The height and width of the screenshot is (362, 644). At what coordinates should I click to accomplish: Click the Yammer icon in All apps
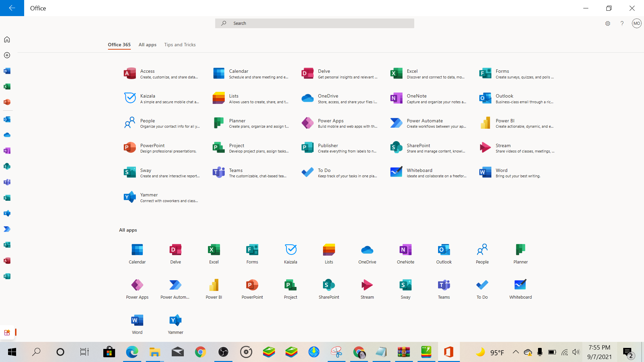(175, 320)
